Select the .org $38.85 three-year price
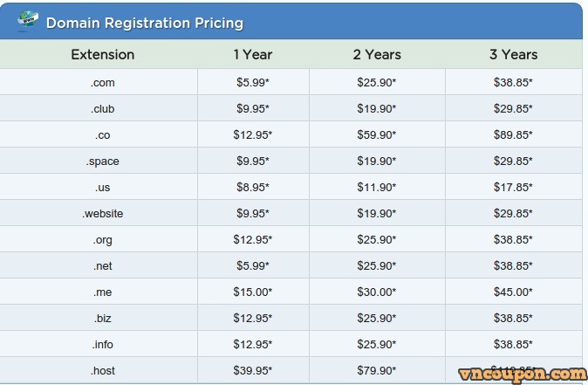588x385 pixels. click(x=513, y=239)
